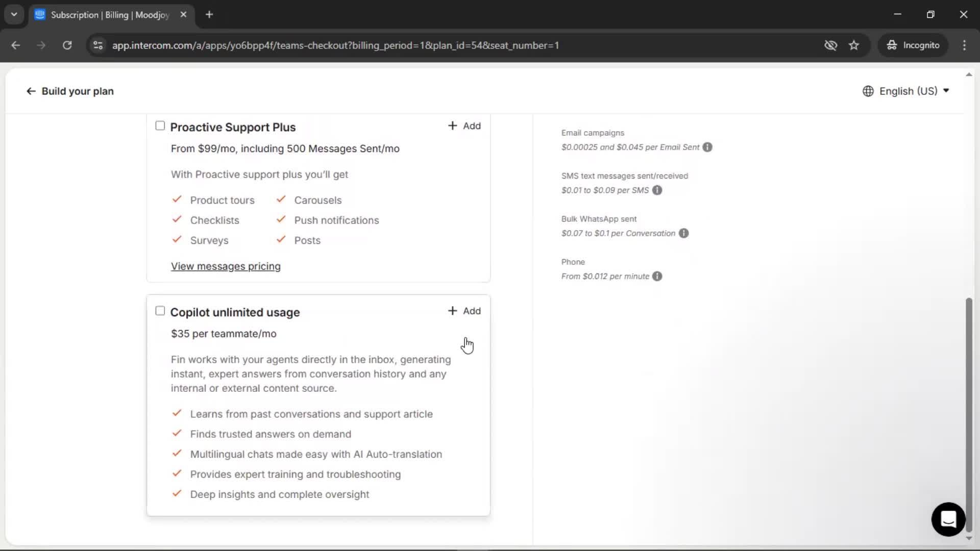Click the page vertical scrollbar thumb

coord(969,414)
